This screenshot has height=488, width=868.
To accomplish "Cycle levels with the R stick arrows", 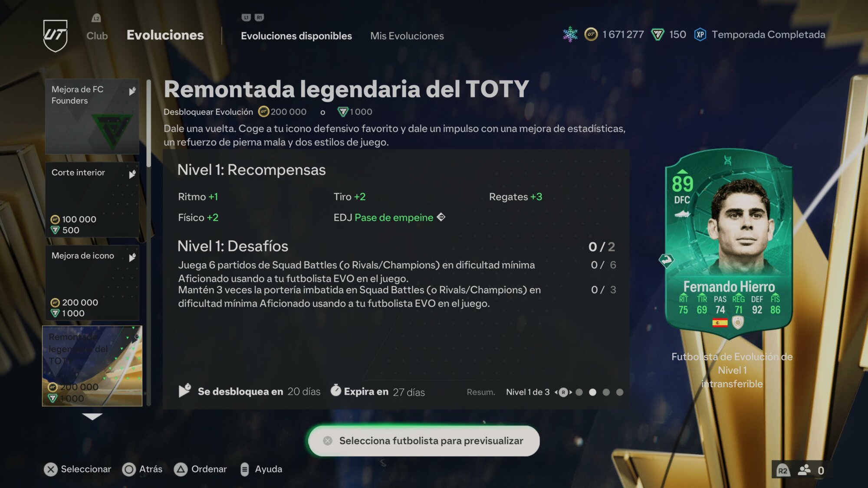I will (x=563, y=392).
